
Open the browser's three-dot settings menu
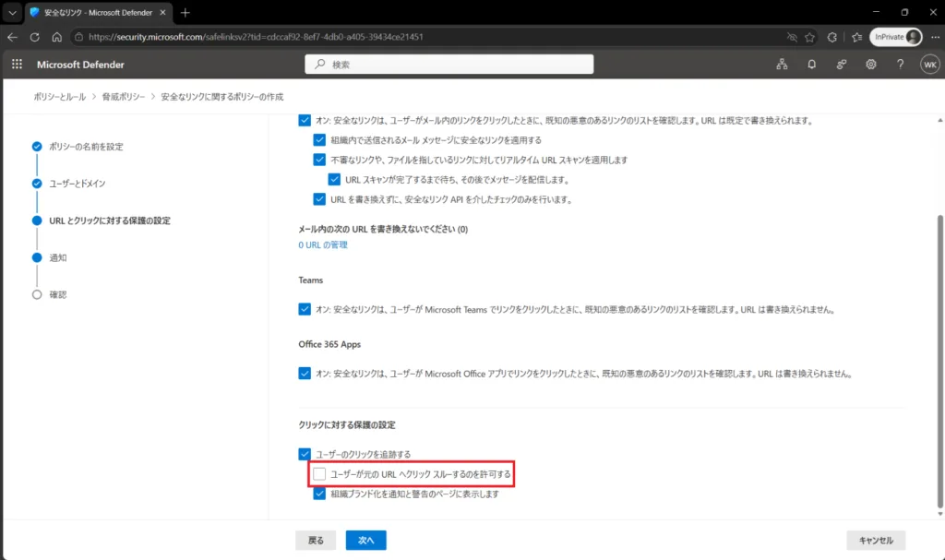coord(935,37)
